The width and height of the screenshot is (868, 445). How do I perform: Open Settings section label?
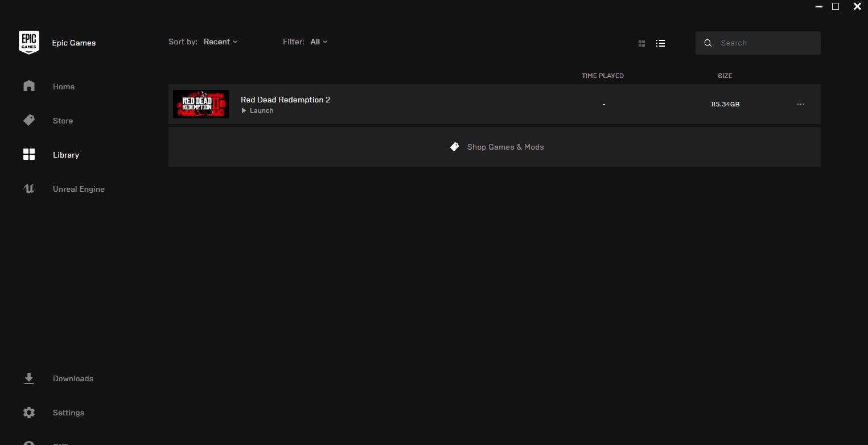[x=68, y=413]
